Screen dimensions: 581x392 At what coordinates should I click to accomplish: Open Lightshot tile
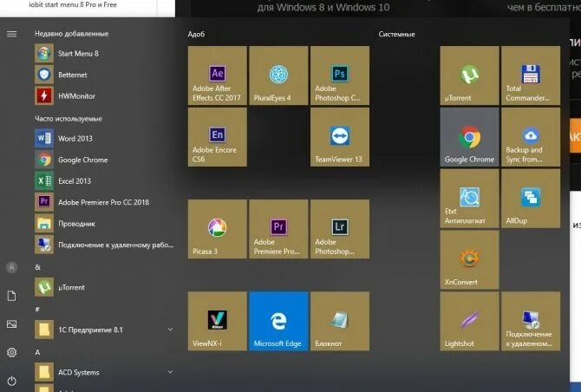point(469,321)
